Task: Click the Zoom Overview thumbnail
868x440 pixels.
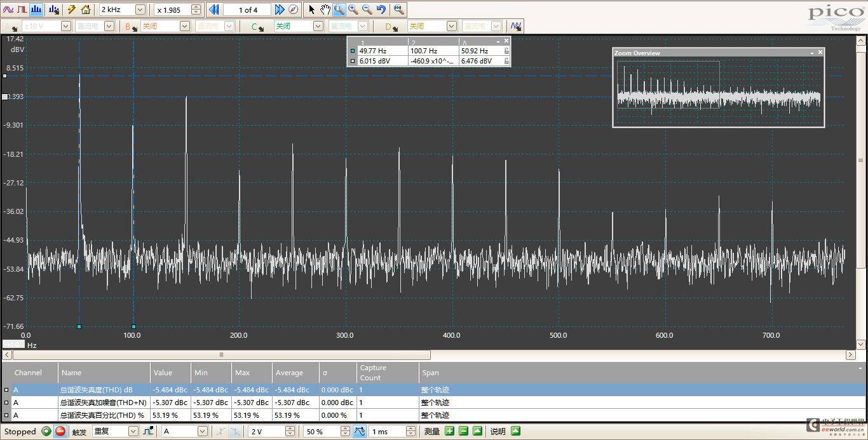Action: pyautogui.click(x=718, y=91)
